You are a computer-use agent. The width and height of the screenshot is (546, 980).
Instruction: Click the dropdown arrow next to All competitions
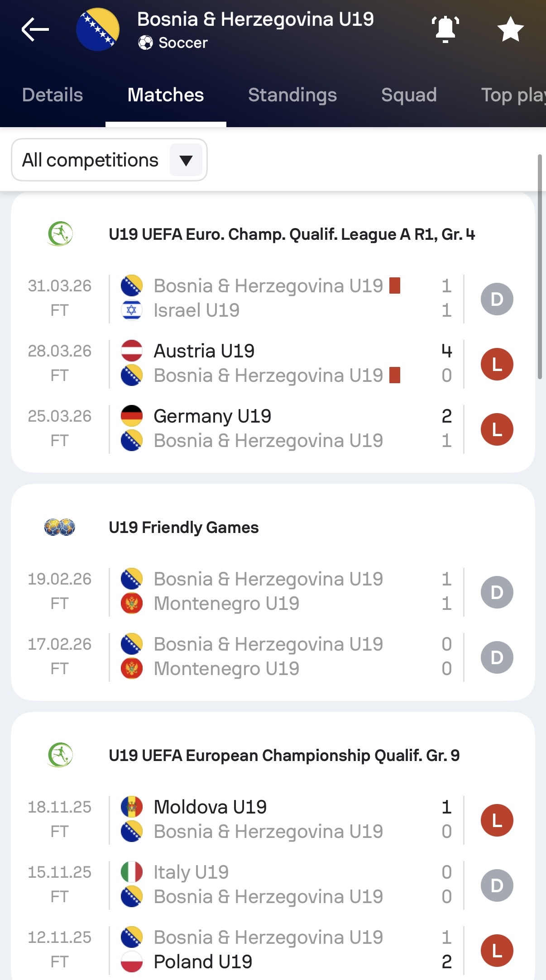click(x=186, y=160)
